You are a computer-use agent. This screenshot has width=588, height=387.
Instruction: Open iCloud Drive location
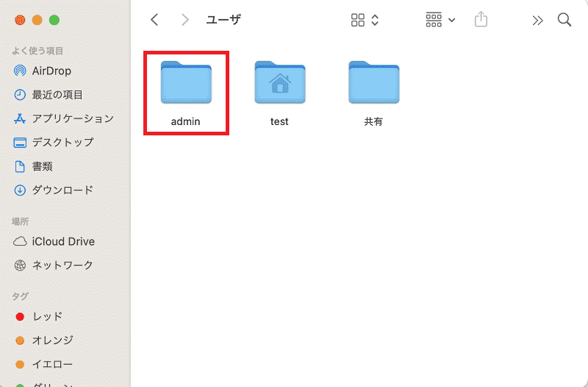(x=54, y=241)
